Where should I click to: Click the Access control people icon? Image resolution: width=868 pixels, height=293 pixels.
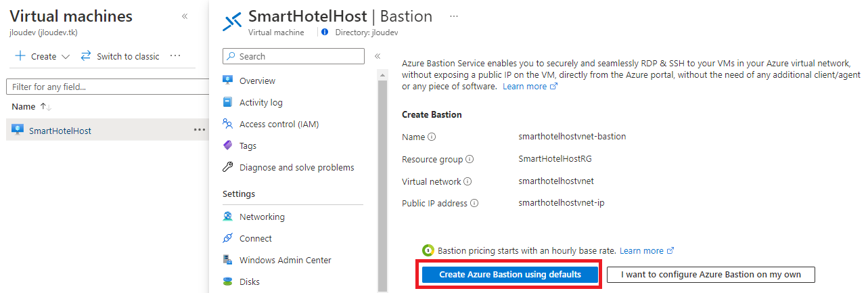227,124
